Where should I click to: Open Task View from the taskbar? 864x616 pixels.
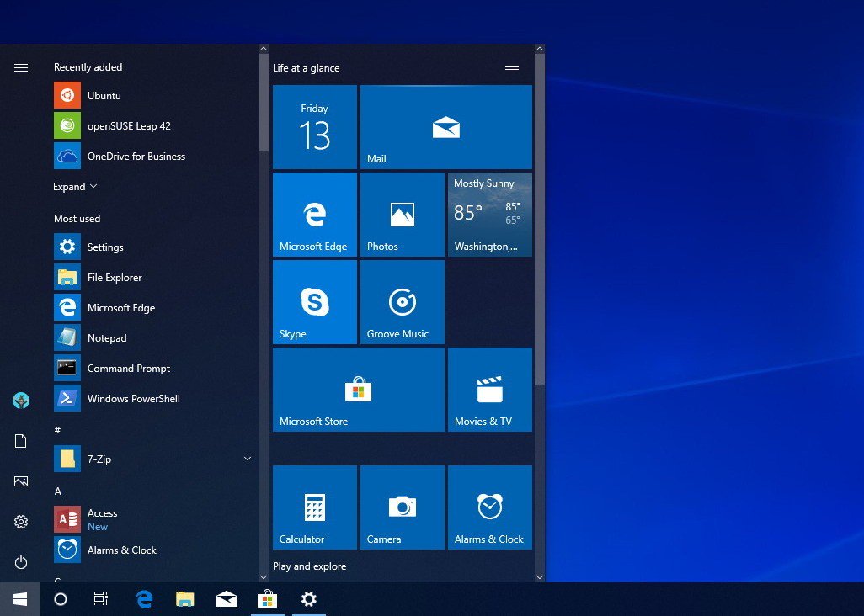click(x=100, y=598)
